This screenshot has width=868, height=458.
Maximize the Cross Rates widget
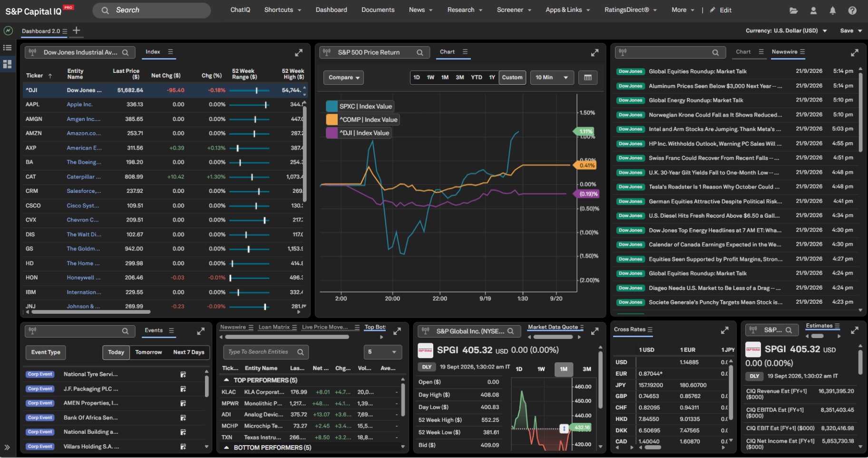point(725,330)
